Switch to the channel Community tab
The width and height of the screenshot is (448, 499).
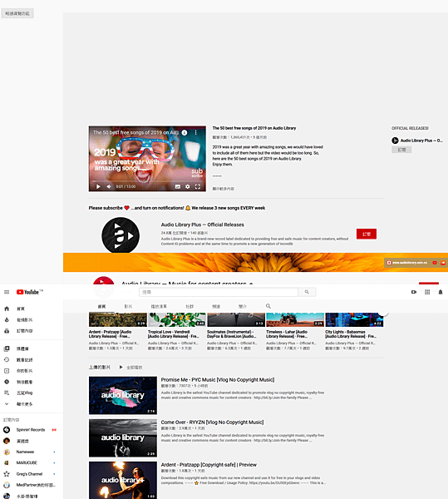(x=190, y=306)
